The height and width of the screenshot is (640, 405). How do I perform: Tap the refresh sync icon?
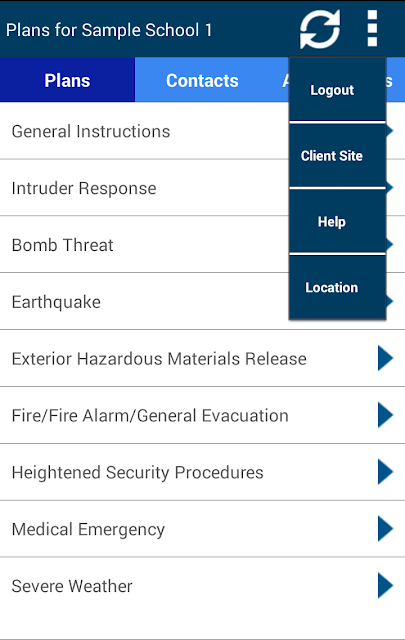click(320, 29)
